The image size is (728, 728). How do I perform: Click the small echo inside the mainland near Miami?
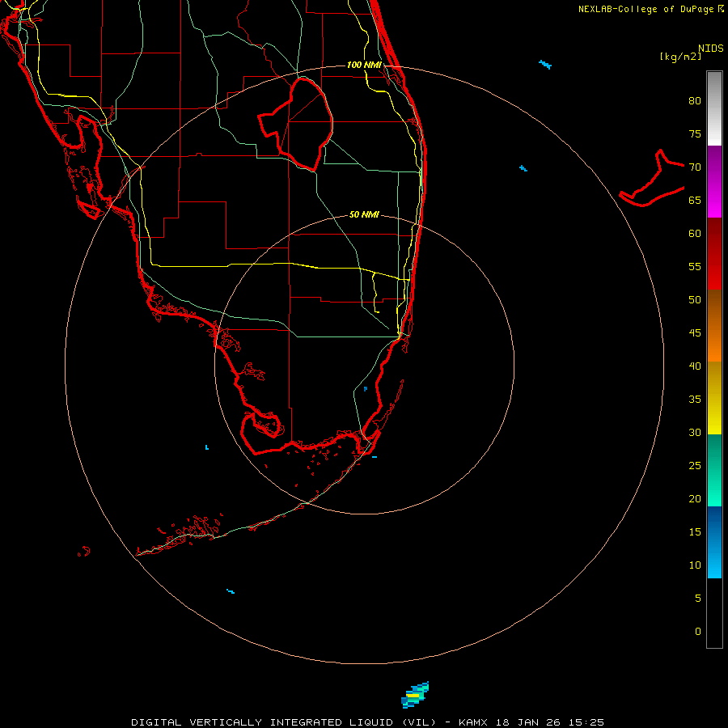tap(366, 388)
